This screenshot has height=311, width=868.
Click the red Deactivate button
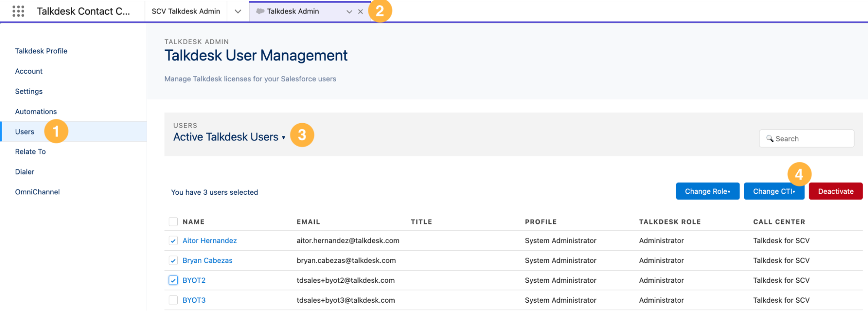pos(835,191)
